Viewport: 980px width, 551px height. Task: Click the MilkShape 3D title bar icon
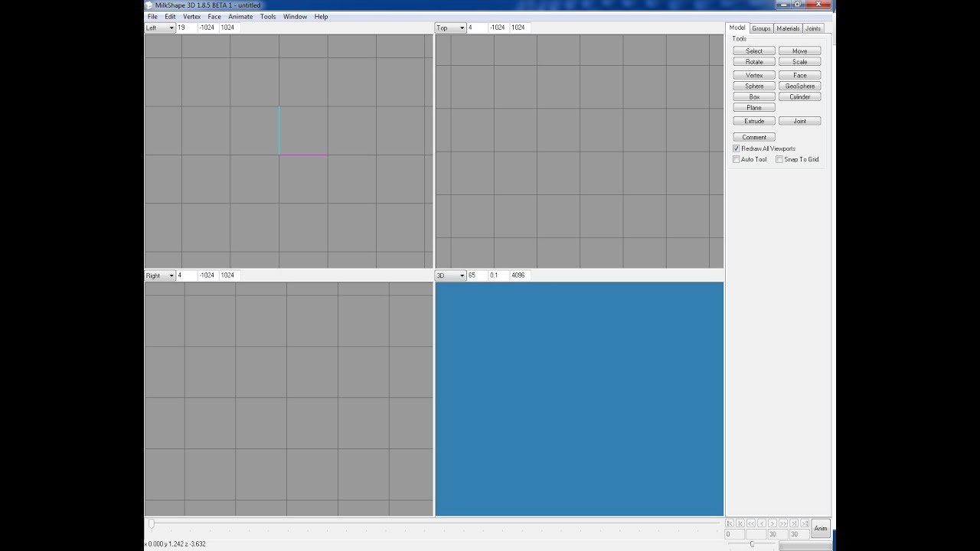(x=149, y=5)
